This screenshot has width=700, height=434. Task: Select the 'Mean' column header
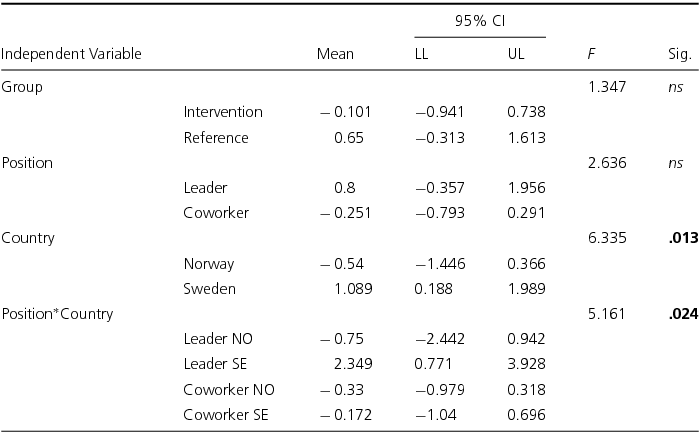tap(335, 54)
